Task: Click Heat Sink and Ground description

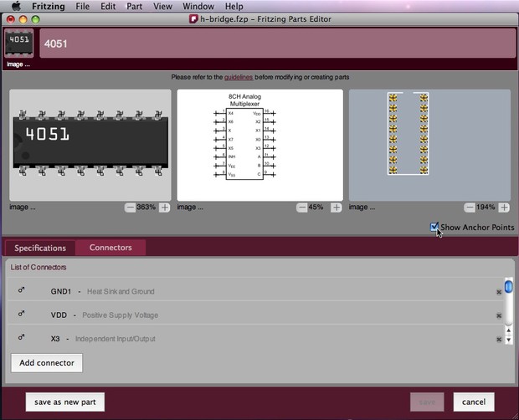Action: coord(121,291)
